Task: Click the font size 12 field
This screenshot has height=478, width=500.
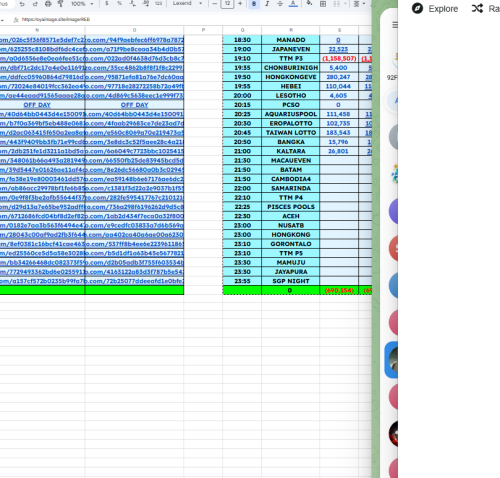Action: 227,4
